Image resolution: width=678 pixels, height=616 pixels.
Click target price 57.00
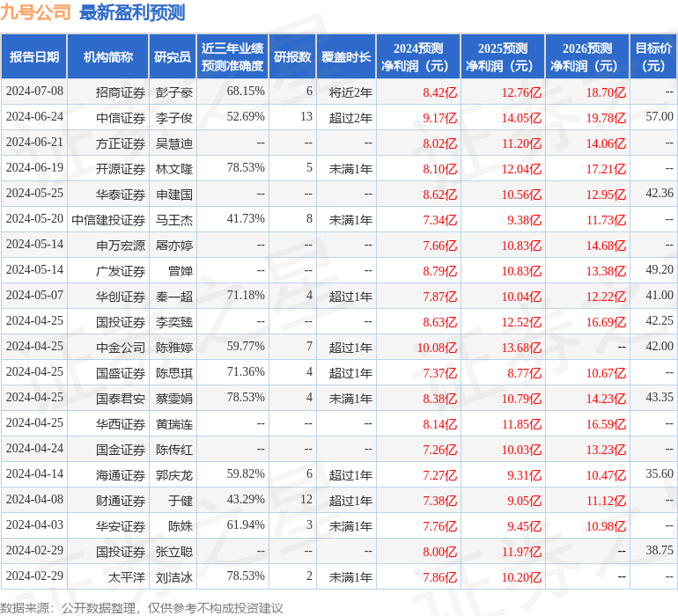[660, 116]
